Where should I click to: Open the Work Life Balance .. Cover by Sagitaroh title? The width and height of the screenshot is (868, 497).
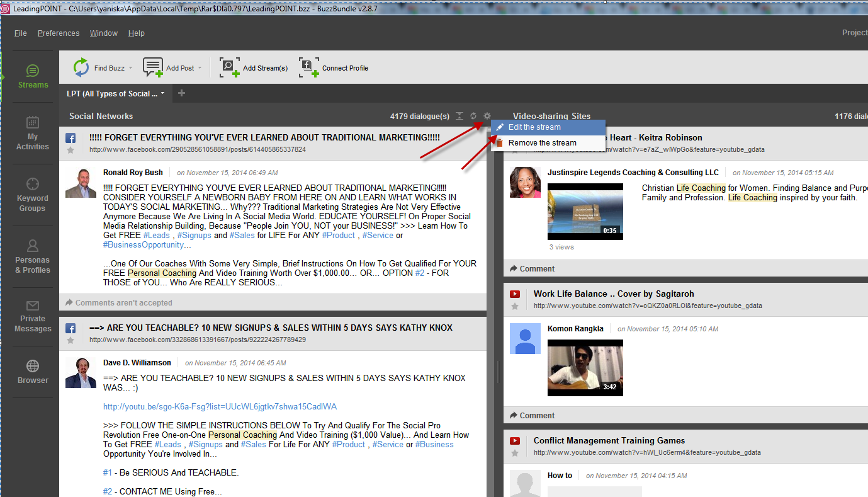tap(614, 294)
